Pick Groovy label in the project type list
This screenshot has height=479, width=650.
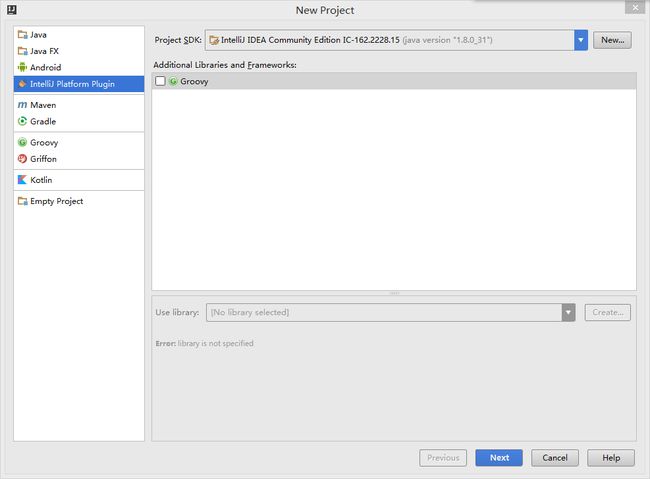coord(44,143)
